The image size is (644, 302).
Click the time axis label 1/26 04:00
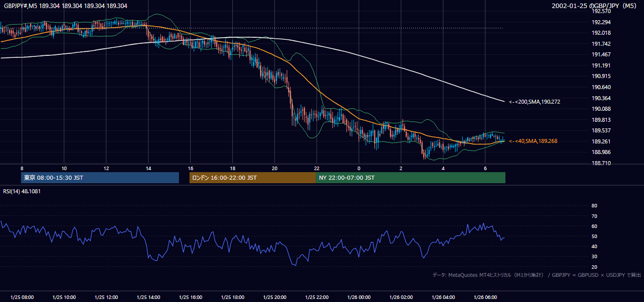pyautogui.click(x=443, y=297)
